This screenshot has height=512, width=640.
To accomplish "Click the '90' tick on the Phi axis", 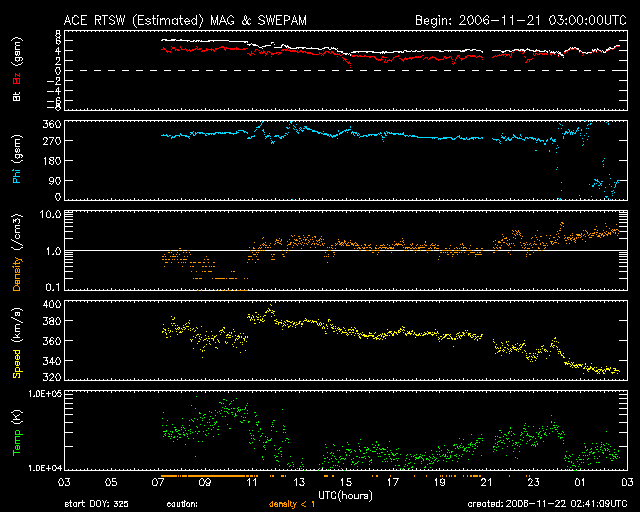I will (x=55, y=180).
